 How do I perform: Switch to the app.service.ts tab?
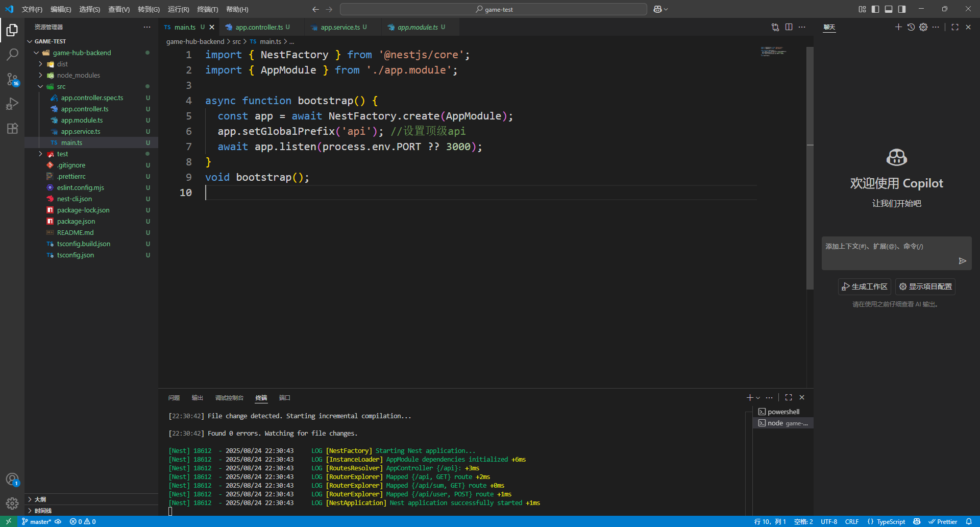click(x=341, y=27)
